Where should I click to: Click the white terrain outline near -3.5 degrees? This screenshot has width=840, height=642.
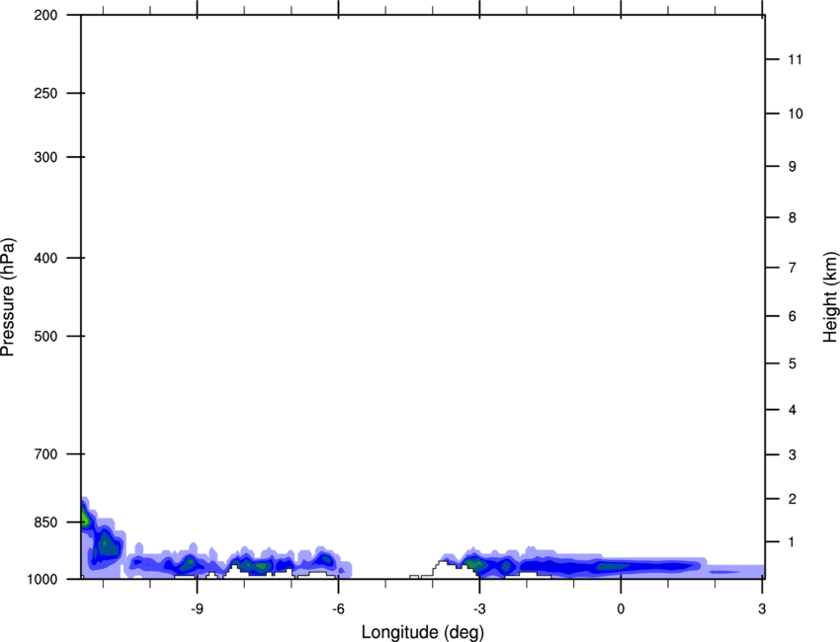click(x=449, y=569)
